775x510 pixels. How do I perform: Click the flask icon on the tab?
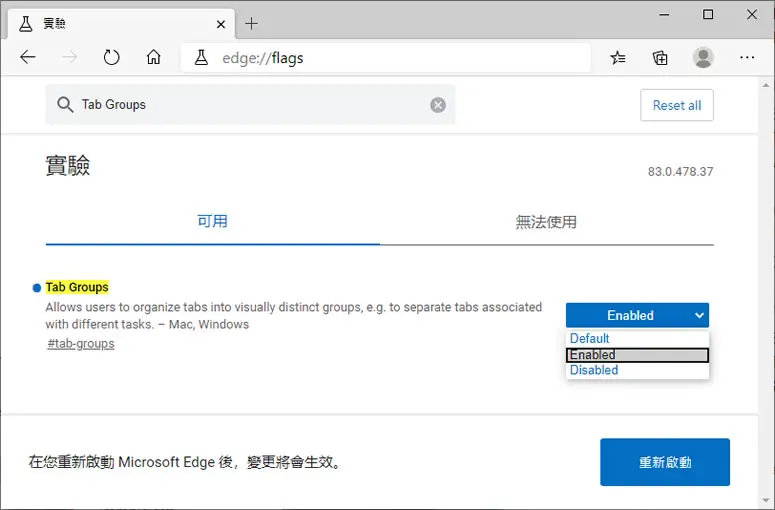pos(26,24)
